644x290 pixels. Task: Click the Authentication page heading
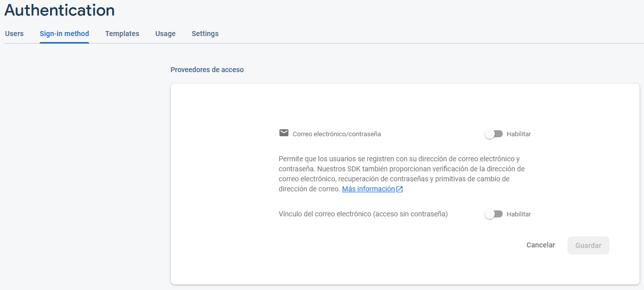pos(60,10)
